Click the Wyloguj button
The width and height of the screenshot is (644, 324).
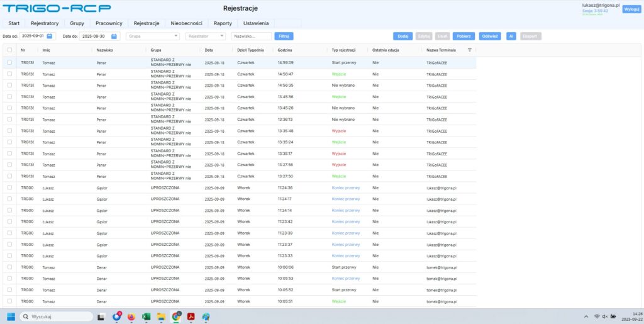coord(631,9)
